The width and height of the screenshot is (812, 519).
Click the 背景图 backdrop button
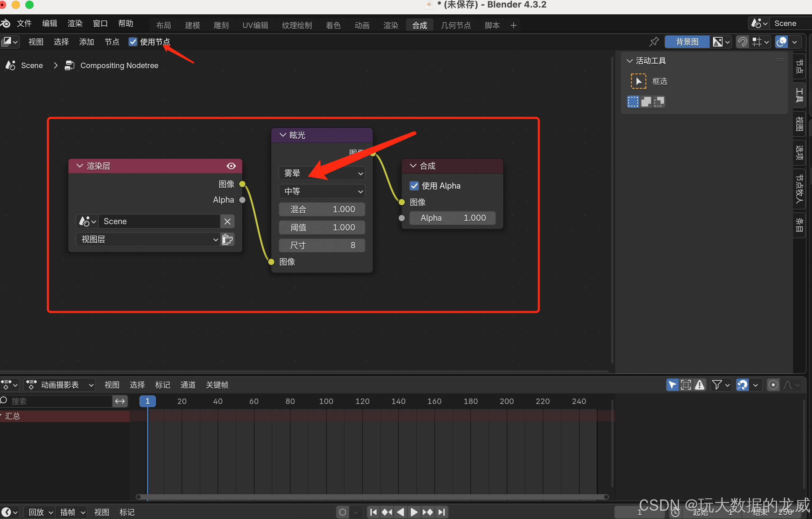(x=687, y=42)
